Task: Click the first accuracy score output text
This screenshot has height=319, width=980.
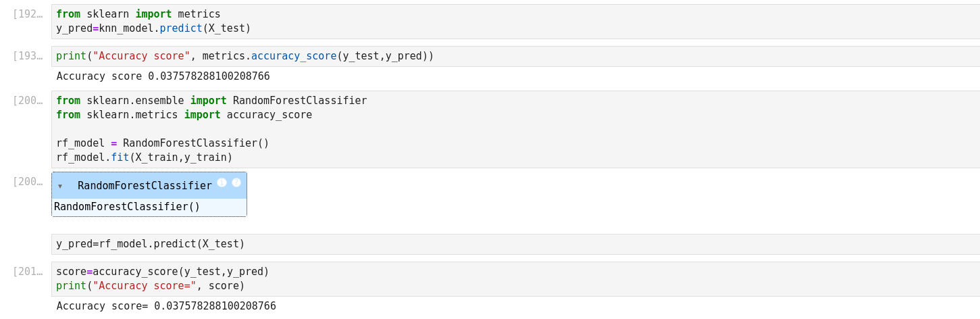Action: (x=163, y=76)
